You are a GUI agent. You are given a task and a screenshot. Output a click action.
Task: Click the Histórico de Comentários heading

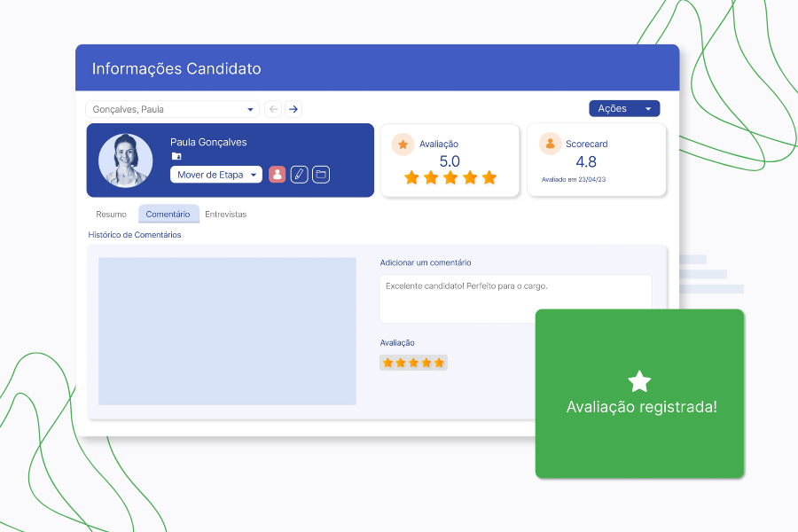135,235
